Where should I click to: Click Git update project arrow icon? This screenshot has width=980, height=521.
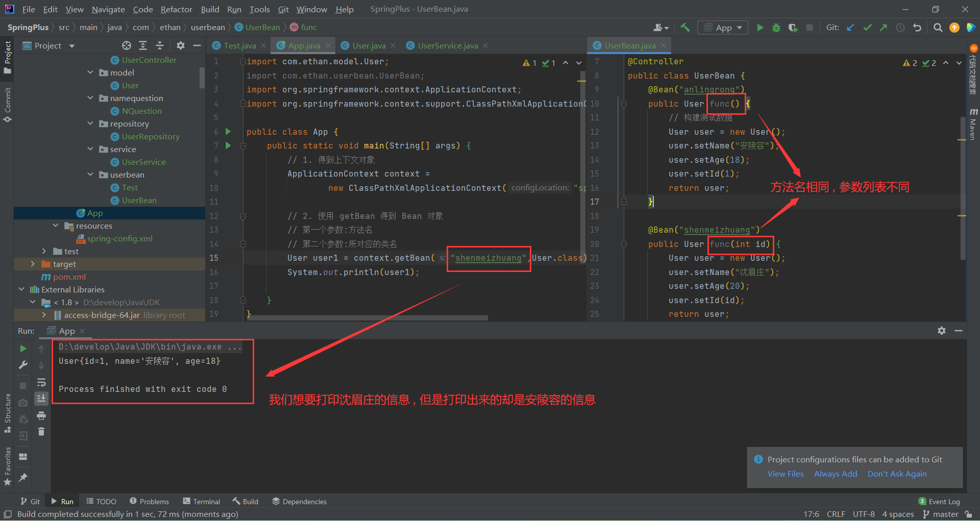point(850,28)
